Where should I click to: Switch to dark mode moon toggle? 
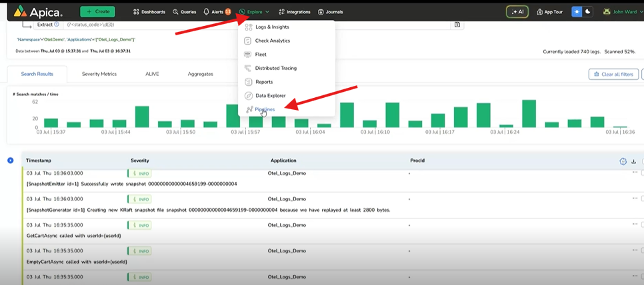click(587, 12)
